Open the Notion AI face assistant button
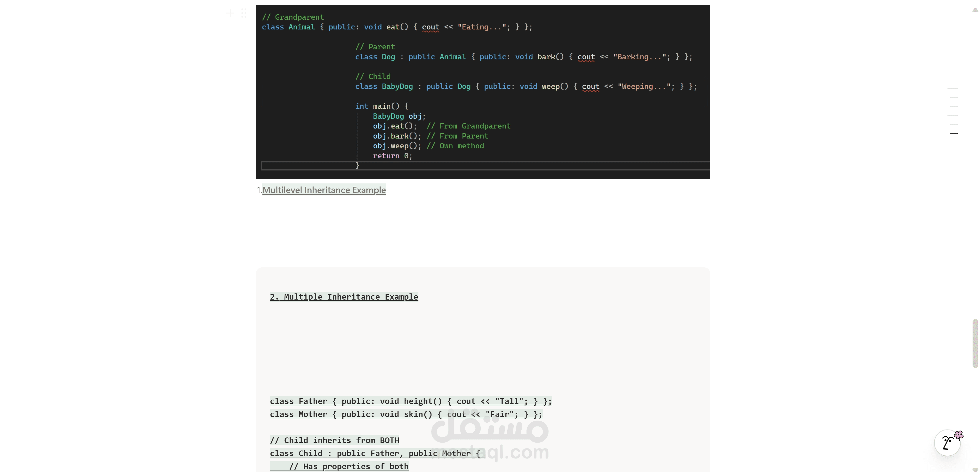980x472 pixels. point(947,443)
